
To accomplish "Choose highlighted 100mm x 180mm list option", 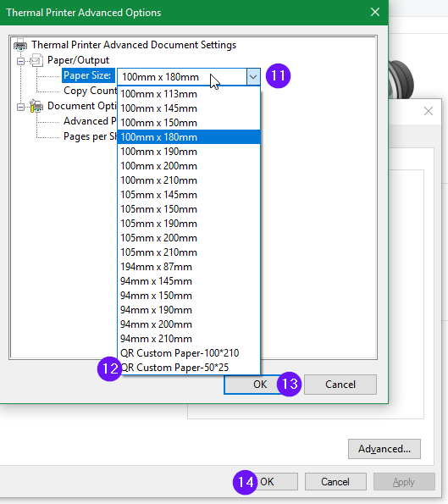I will [x=189, y=137].
